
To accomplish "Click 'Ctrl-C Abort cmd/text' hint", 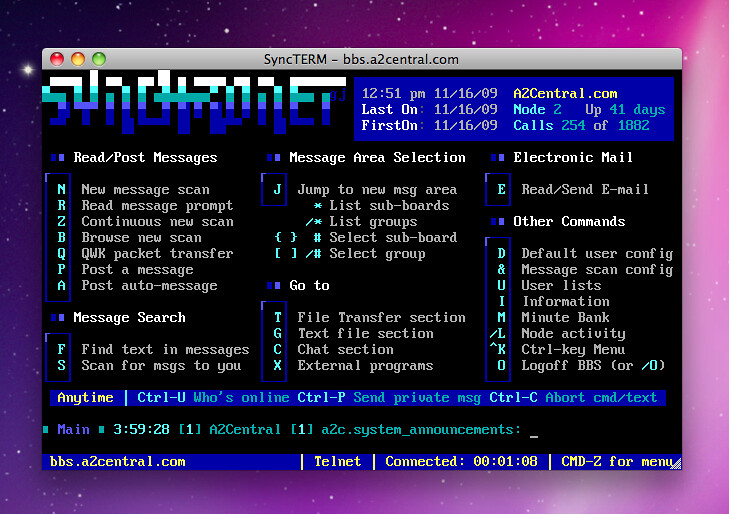I will pyautogui.click(x=573, y=398).
